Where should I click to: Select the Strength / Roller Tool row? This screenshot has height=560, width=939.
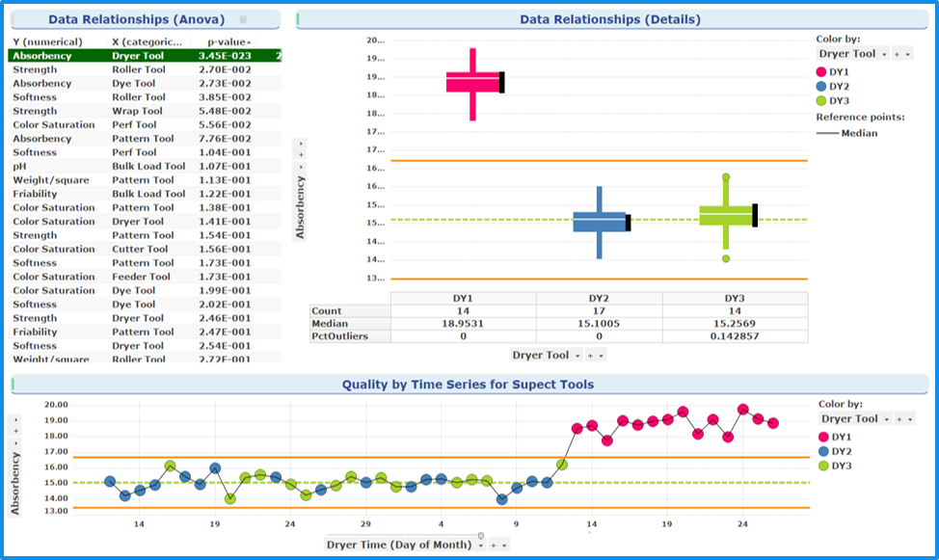click(x=145, y=69)
